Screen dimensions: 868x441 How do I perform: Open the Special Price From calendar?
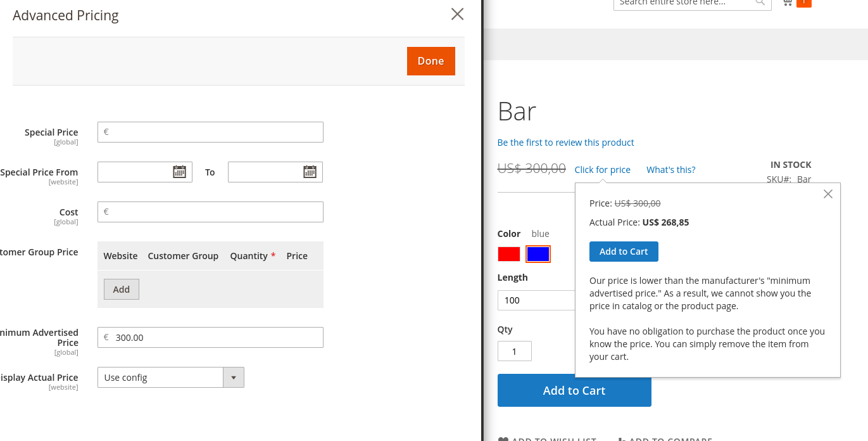(x=179, y=172)
